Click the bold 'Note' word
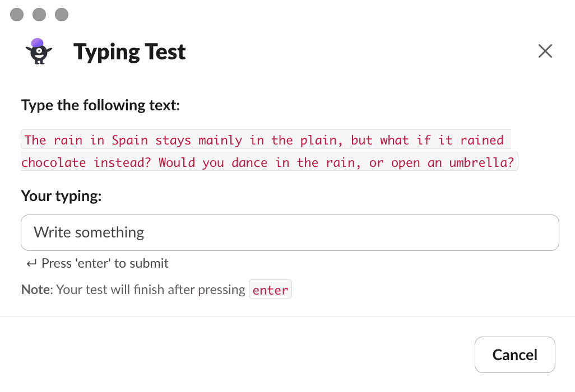Viewport: 575px width, 392px height. [x=35, y=290]
